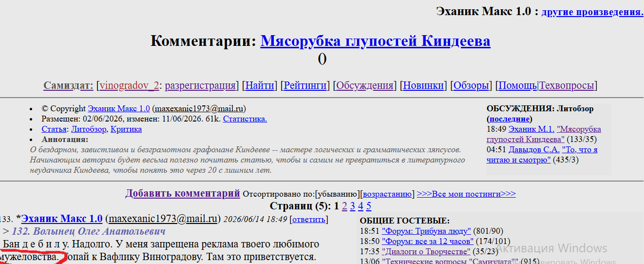Viewport: 644px width, 264px height.
Task: Open 'Давыдов С.А.' author link
Action: point(534,150)
